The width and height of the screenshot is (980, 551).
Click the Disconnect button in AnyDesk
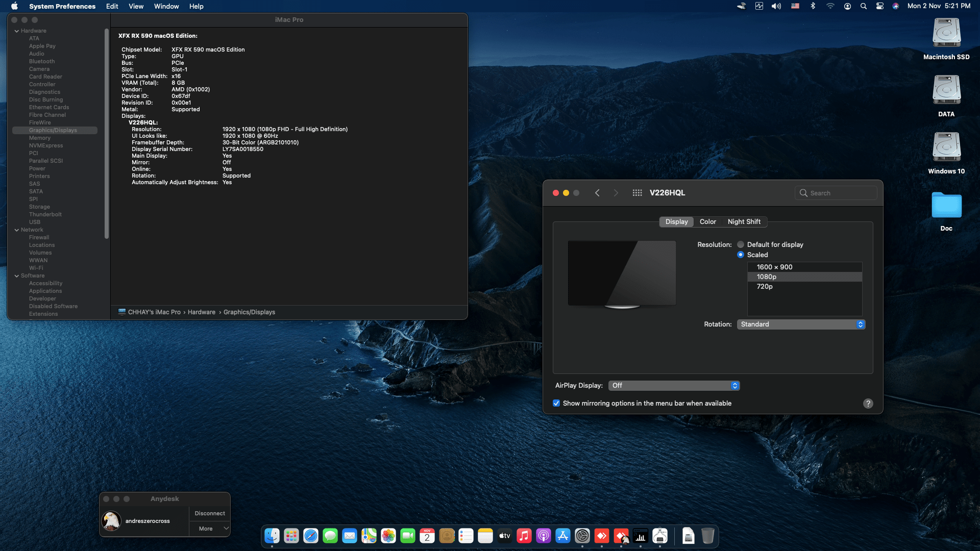209,513
